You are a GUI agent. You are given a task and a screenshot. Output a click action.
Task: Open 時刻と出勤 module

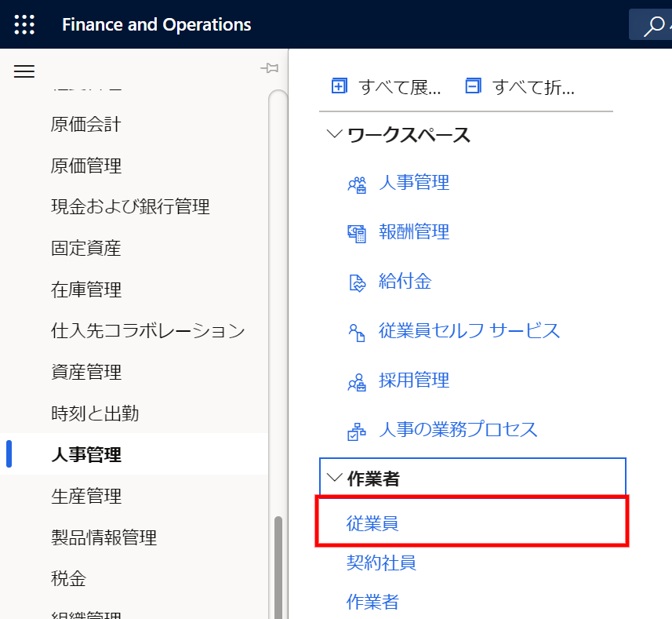point(95,413)
